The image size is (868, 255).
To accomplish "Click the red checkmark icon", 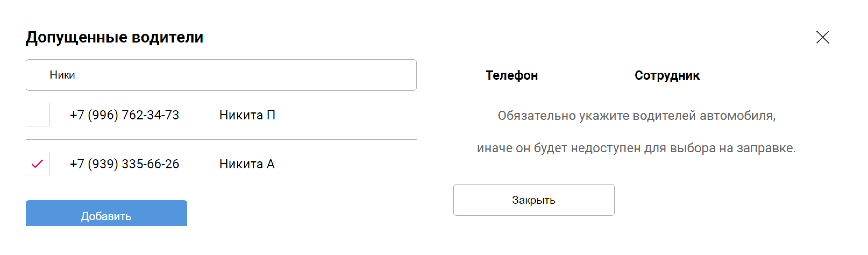I will coord(37,164).
